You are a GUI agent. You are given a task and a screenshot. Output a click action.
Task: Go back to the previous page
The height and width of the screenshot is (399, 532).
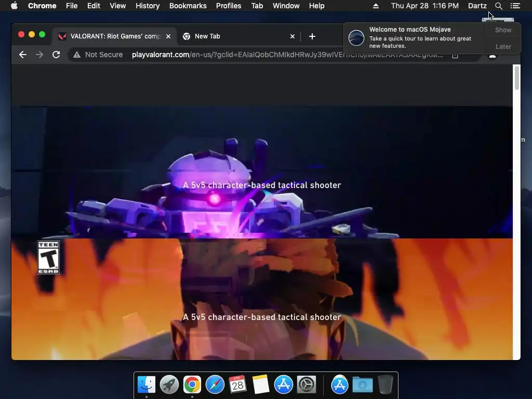(x=23, y=55)
